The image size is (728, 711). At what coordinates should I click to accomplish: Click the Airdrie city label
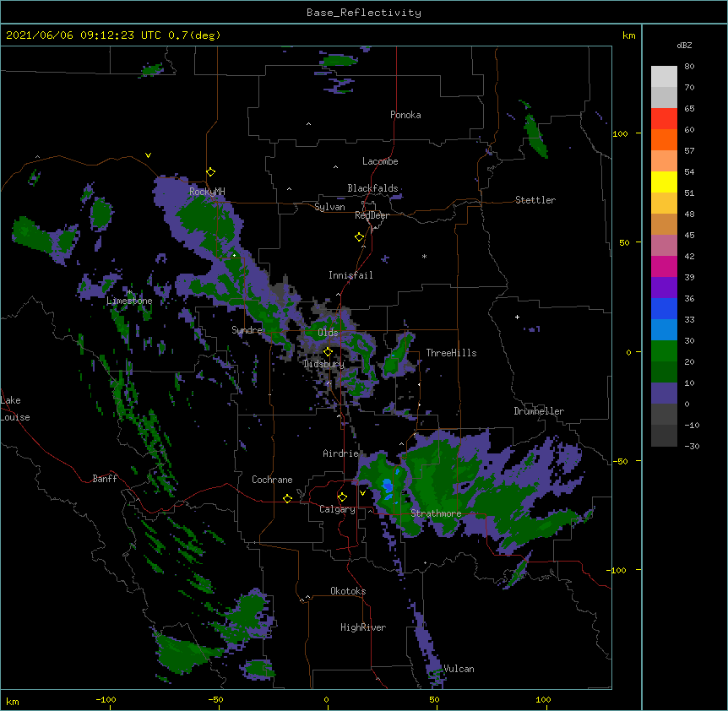click(x=340, y=453)
